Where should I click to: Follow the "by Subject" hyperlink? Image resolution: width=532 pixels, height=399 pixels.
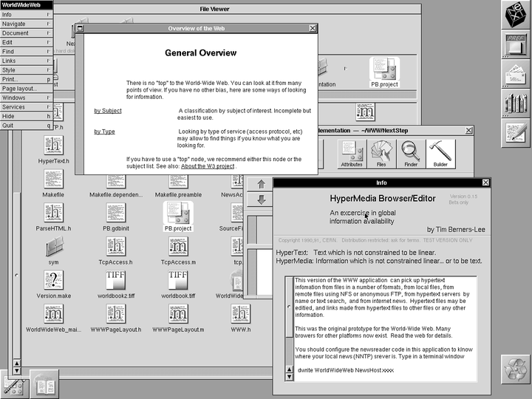(x=108, y=111)
